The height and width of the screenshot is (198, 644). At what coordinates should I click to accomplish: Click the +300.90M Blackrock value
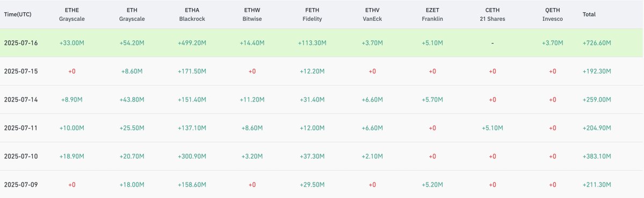click(x=192, y=156)
